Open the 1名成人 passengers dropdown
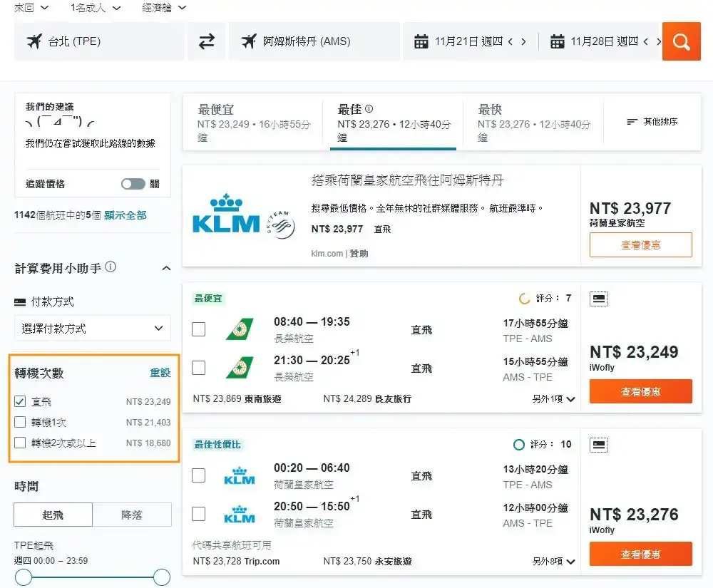 coord(96,7)
